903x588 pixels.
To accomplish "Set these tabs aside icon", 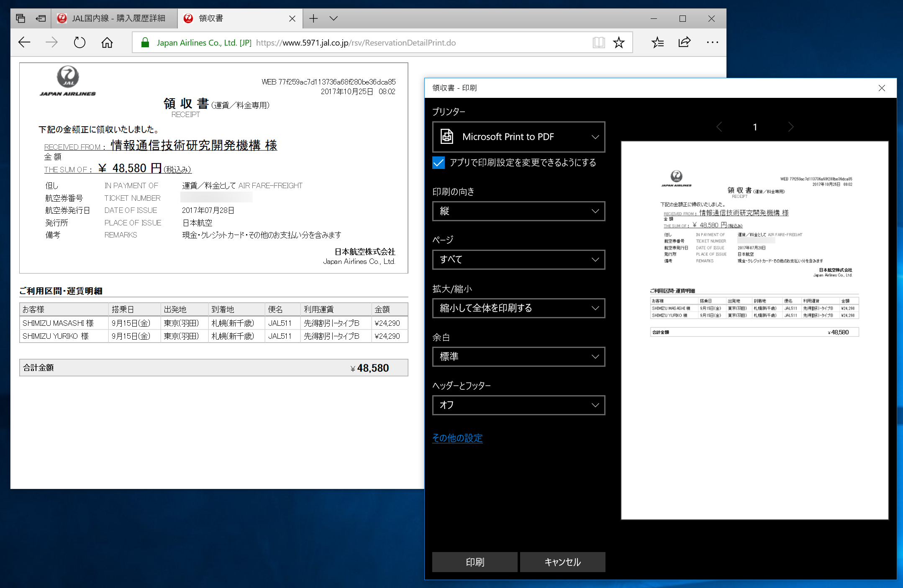I will click(x=41, y=18).
